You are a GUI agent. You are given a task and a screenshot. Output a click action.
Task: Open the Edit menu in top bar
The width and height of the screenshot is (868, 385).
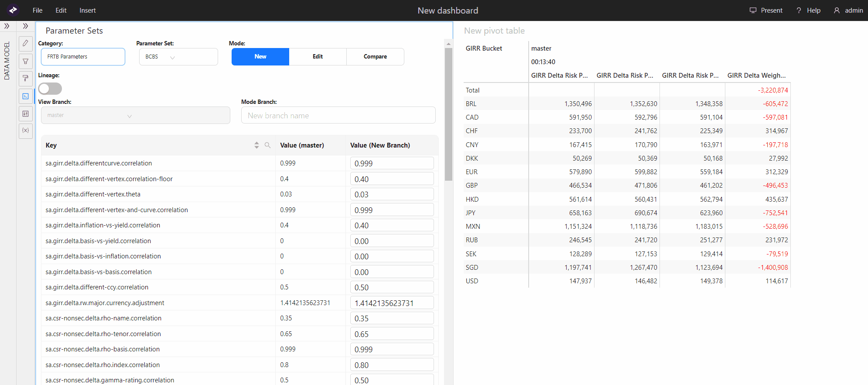pyautogui.click(x=61, y=10)
